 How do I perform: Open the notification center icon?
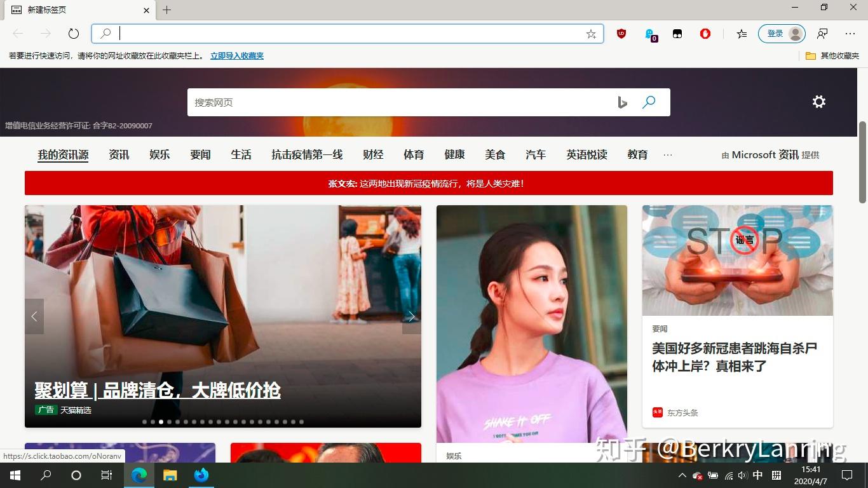[x=847, y=475]
